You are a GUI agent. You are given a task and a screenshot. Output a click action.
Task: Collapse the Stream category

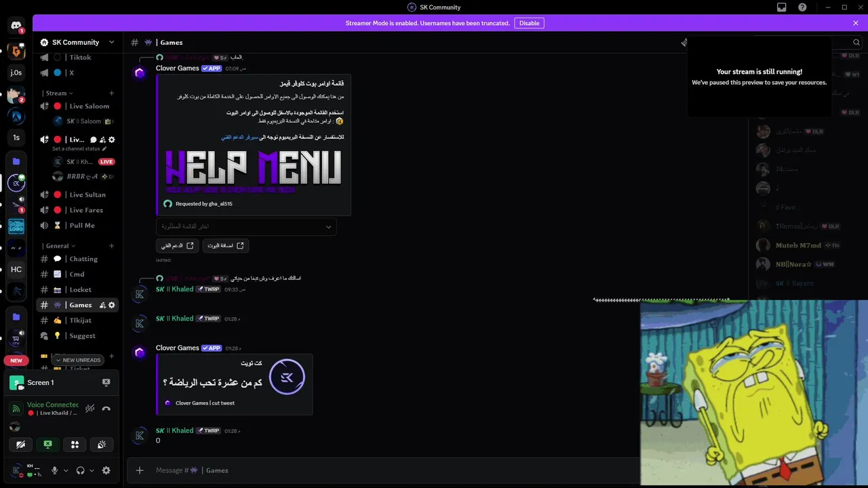58,94
